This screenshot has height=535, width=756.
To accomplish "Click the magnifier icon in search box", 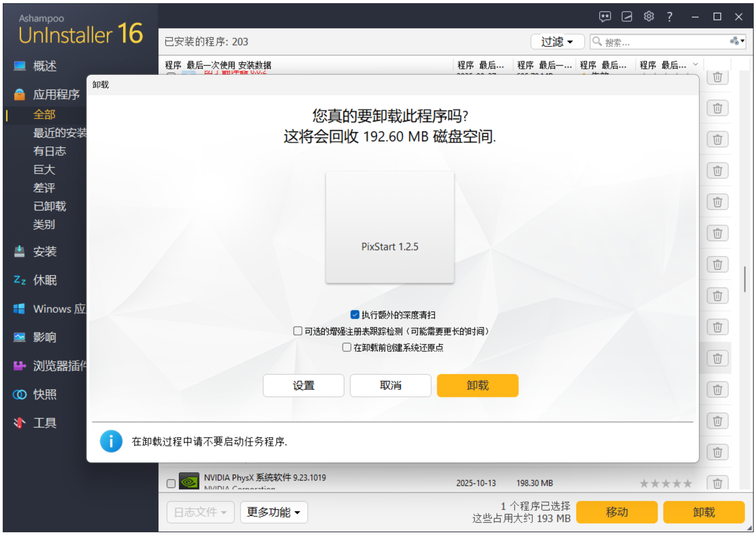I will (597, 42).
